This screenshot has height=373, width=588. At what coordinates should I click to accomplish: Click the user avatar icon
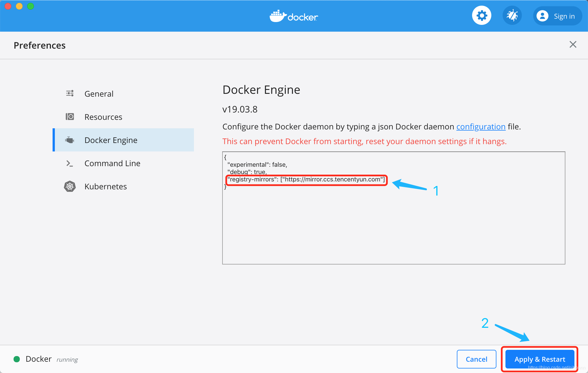(542, 16)
